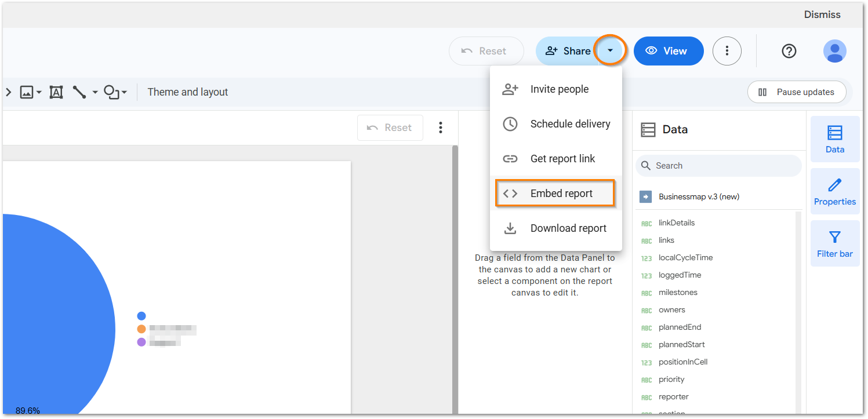This screenshot has width=868, height=419.
Task: Click the insert image icon
Action: point(27,92)
